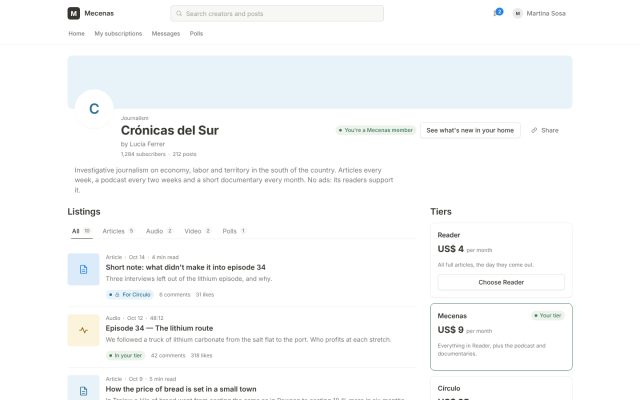This screenshot has width=640, height=400.
Task: Open How the price of bread article
Action: 181,389
